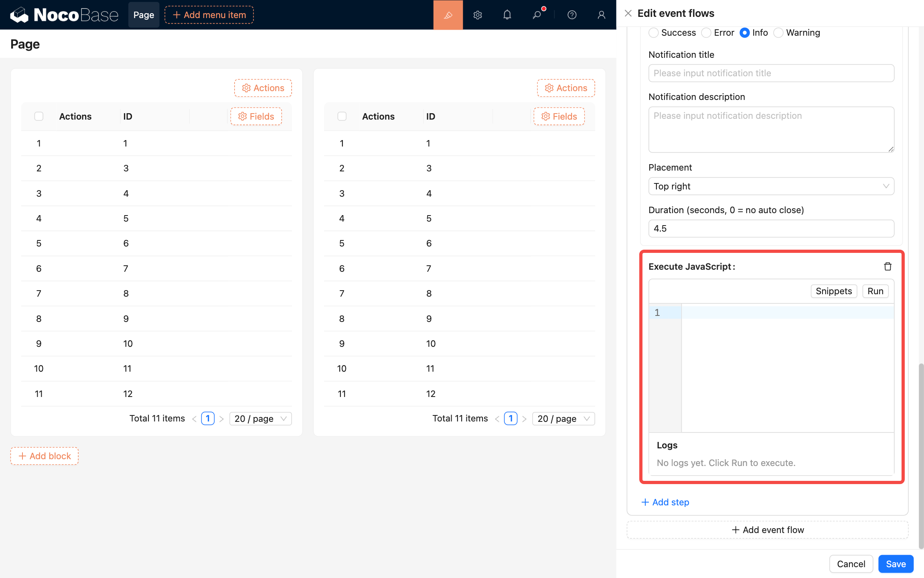Click Add menu item
Viewport: 924px width, 578px height.
209,15
